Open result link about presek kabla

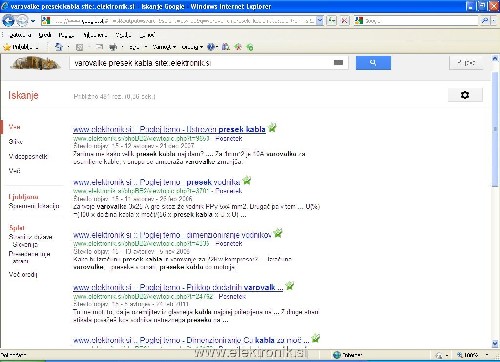169,129
